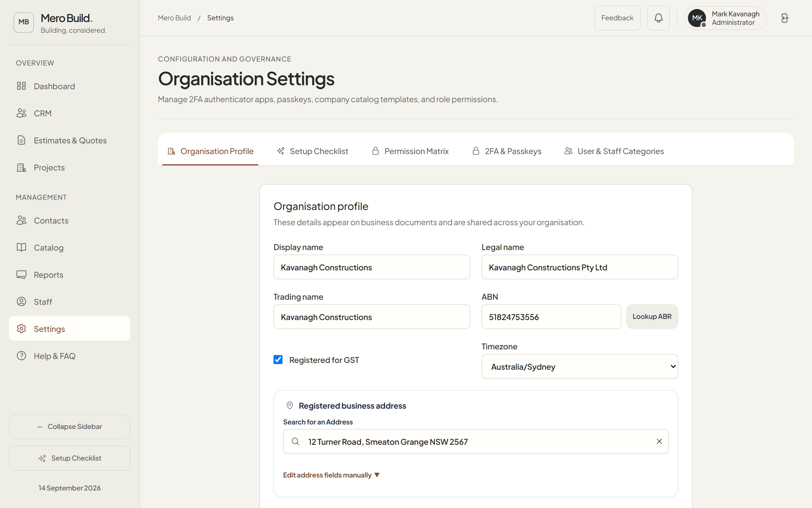Open the sidebar Setup Checklist button

pyautogui.click(x=69, y=458)
